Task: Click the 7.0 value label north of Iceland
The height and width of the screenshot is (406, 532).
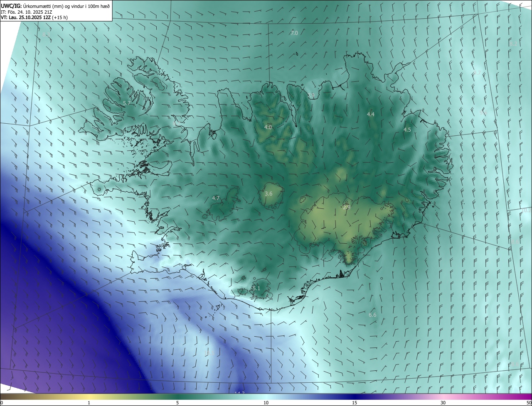Action: [294, 33]
